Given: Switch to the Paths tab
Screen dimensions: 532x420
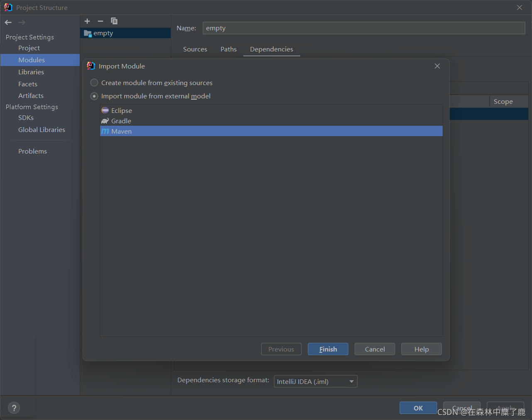Looking at the screenshot, I should click(x=228, y=49).
